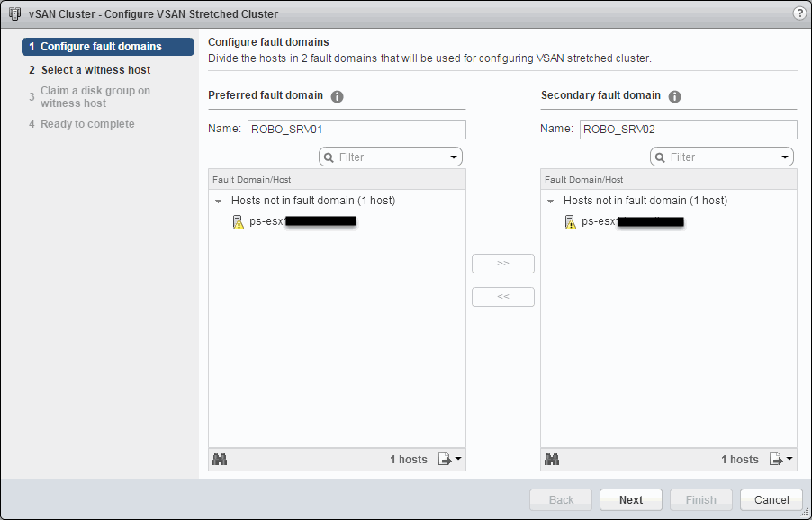Click the secondary domain Name field ROBO_SRV02
812x520 pixels.
pos(688,130)
